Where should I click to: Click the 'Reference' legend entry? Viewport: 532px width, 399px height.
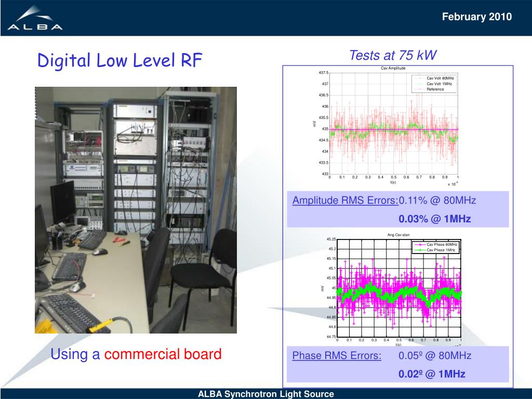click(429, 89)
